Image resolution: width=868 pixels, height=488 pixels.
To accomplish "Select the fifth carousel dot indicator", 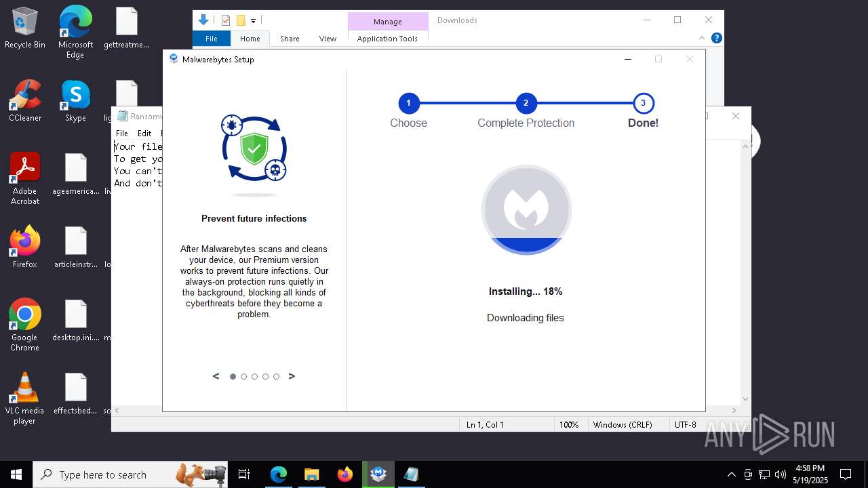I will (276, 376).
